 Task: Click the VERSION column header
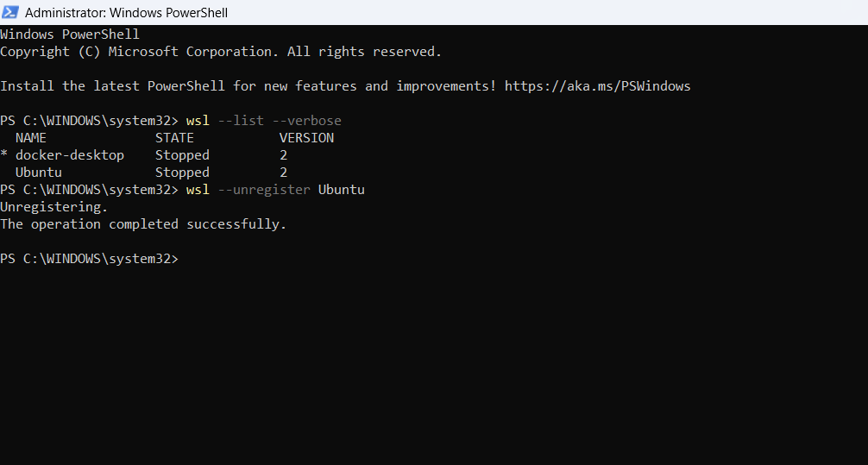[x=306, y=138]
